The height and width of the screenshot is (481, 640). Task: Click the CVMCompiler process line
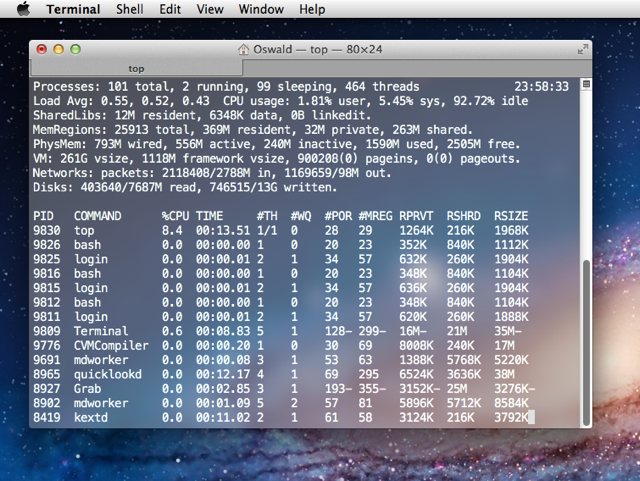pyautogui.click(x=110, y=345)
